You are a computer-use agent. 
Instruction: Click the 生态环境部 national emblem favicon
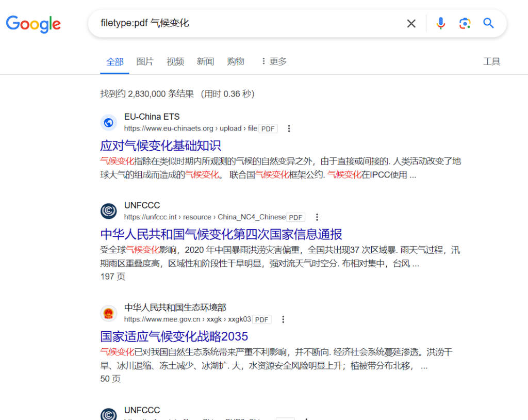tap(108, 313)
